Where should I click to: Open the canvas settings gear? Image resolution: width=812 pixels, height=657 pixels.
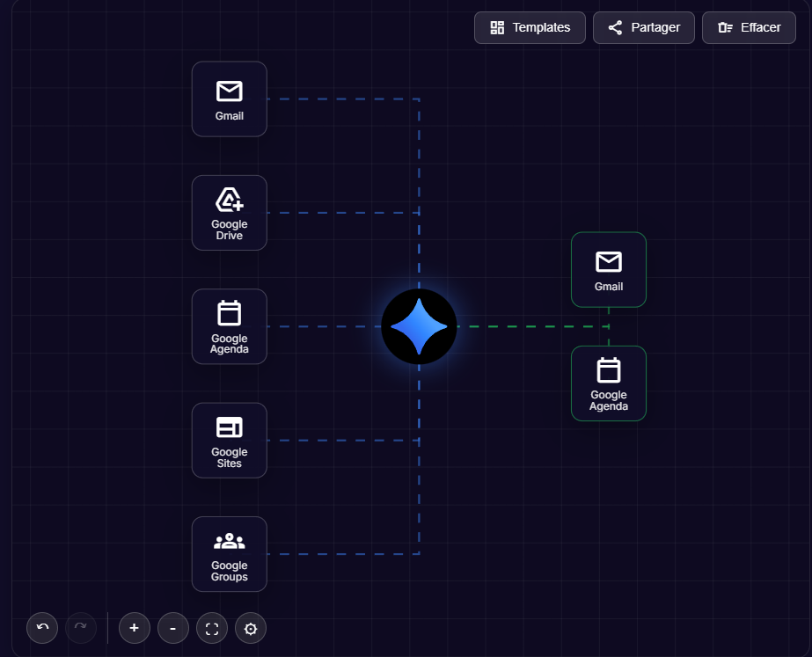(250, 628)
